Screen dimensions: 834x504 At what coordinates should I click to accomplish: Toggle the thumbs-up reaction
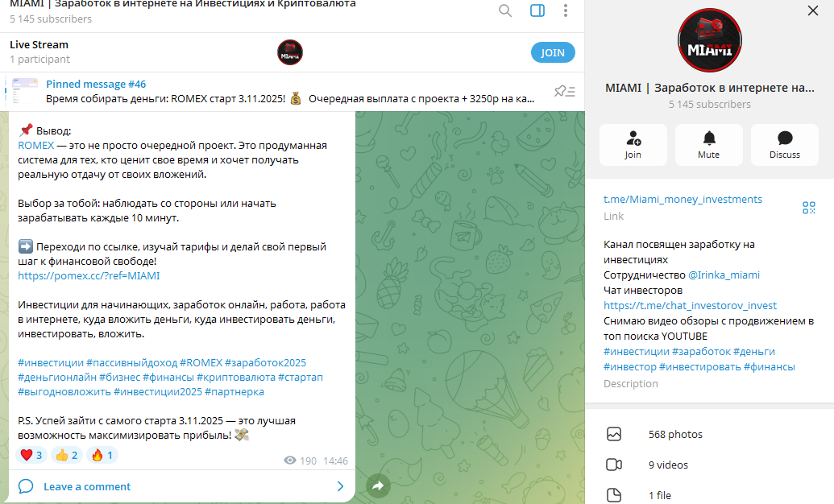(x=66, y=454)
